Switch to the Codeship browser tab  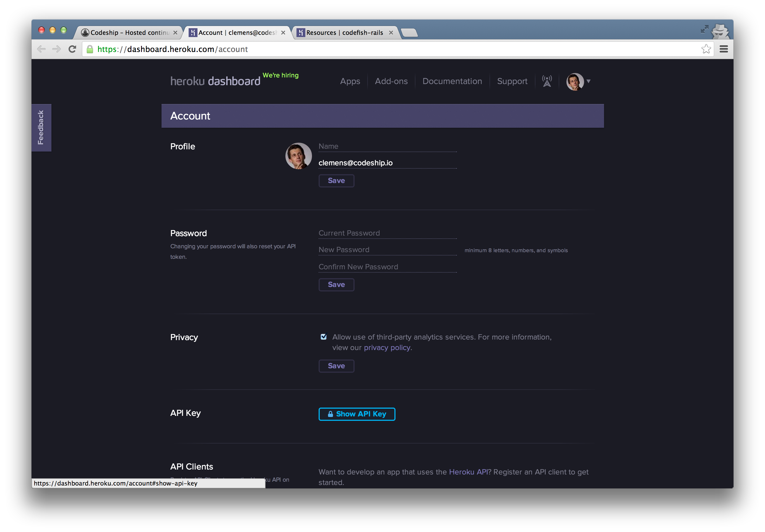click(x=129, y=33)
